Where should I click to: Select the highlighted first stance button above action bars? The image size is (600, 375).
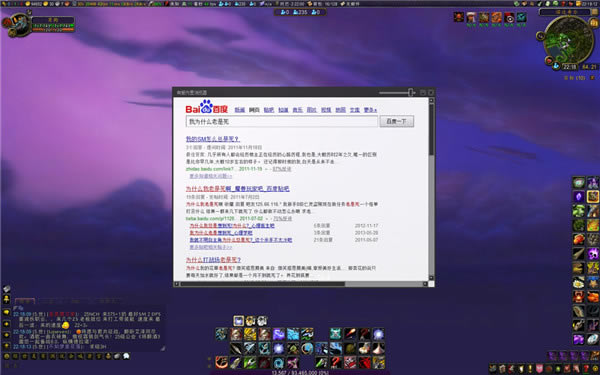238,321
